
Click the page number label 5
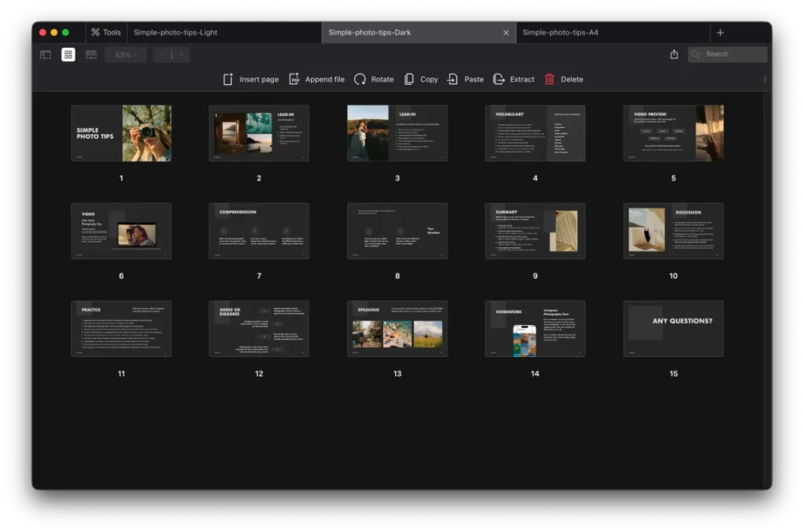click(673, 178)
